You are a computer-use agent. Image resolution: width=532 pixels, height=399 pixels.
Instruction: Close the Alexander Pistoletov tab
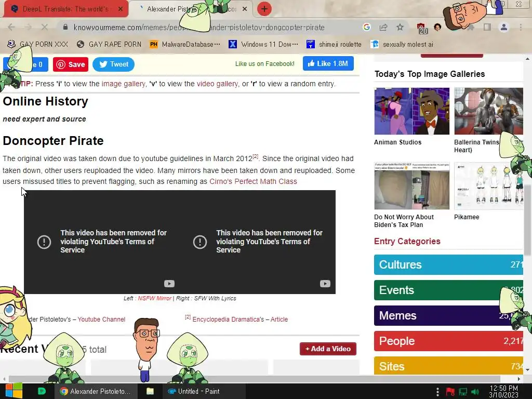pyautogui.click(x=245, y=9)
